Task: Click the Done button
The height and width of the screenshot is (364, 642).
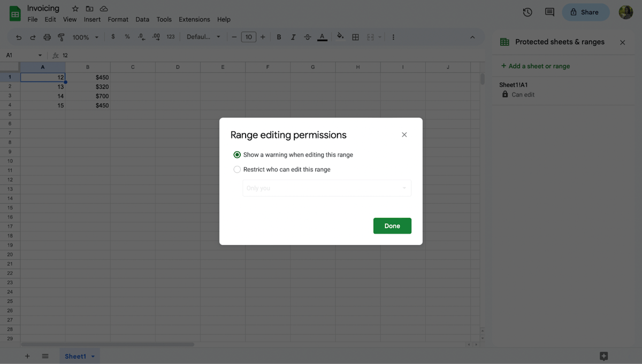Action: [x=392, y=226]
